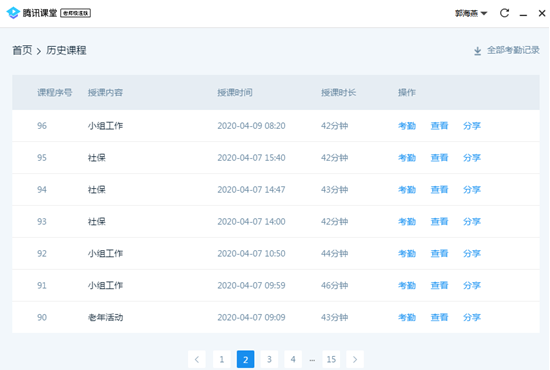Click the 授课时长 column header
This screenshot has height=370, width=550.
point(338,93)
